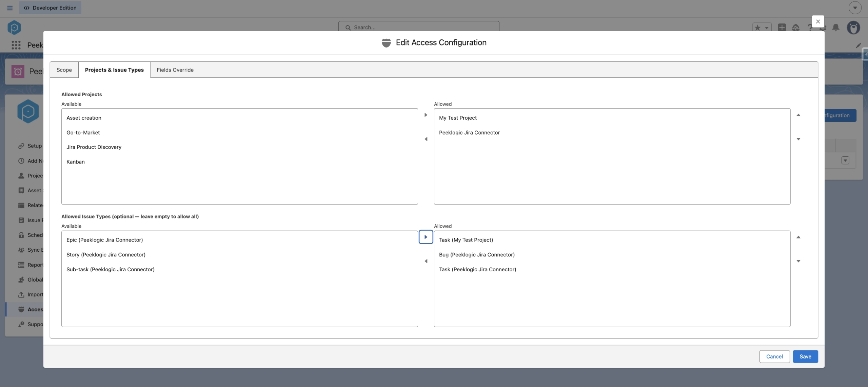868x387 pixels.
Task: Select Go-to-Market in Available projects
Action: [239, 133]
